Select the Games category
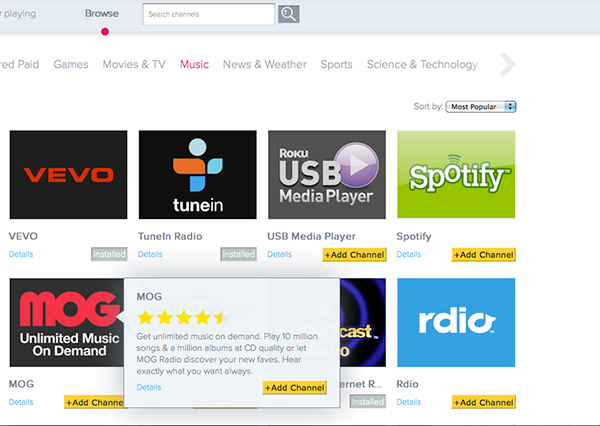This screenshot has height=426, width=600. point(71,64)
